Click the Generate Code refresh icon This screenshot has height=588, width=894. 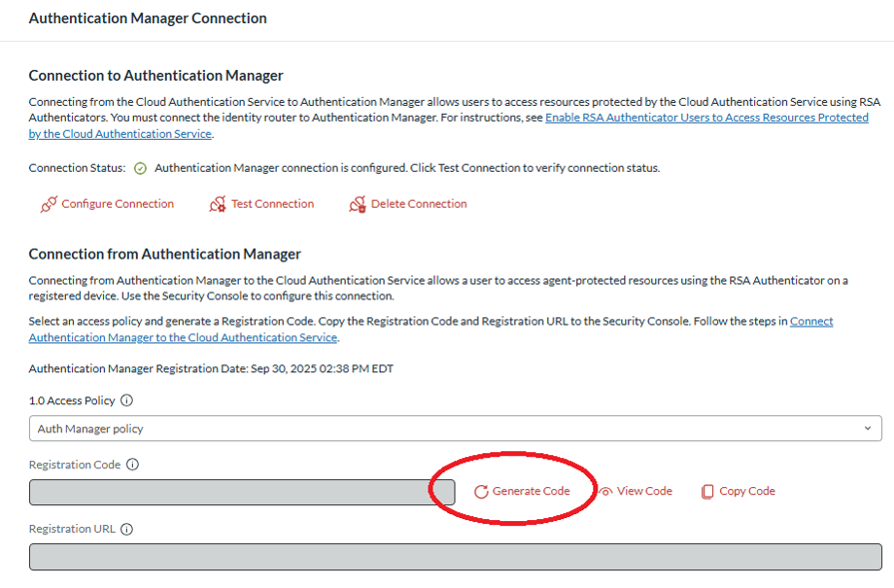[x=481, y=492]
